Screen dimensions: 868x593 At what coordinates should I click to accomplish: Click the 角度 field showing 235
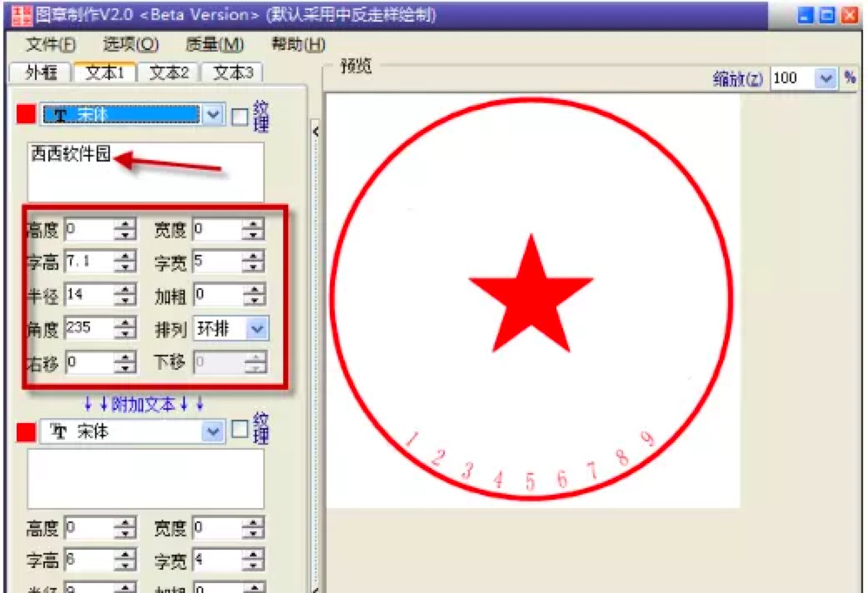89,328
